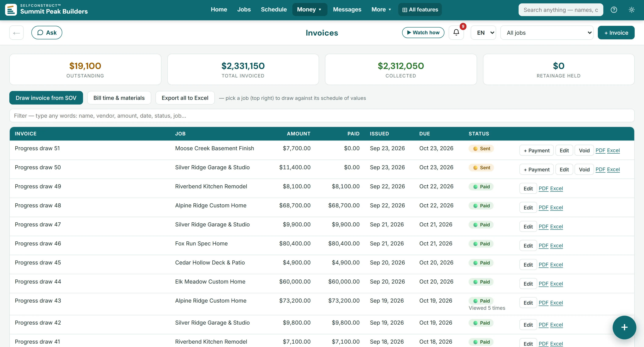
Task: Open All features grid button
Action: tap(420, 10)
